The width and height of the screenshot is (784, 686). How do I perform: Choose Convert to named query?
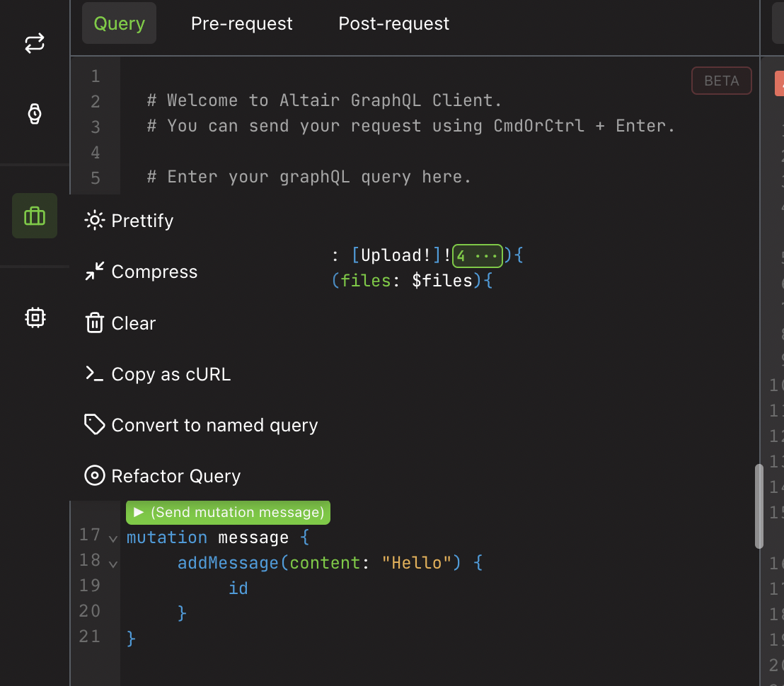point(214,425)
